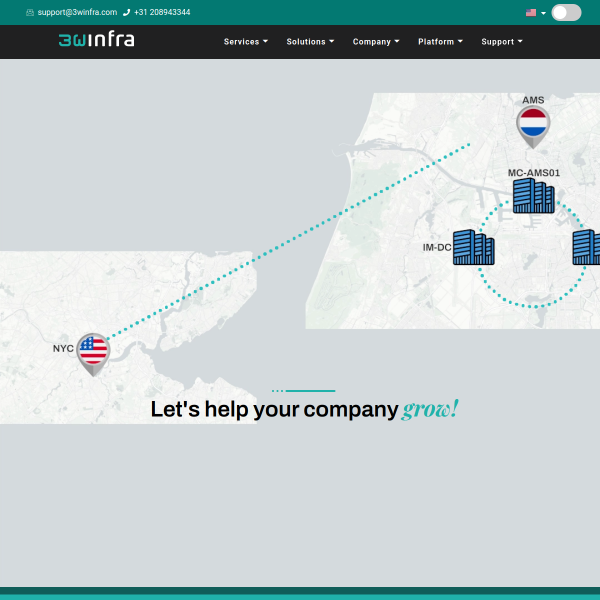Click the 3winfra logo

tap(96, 39)
